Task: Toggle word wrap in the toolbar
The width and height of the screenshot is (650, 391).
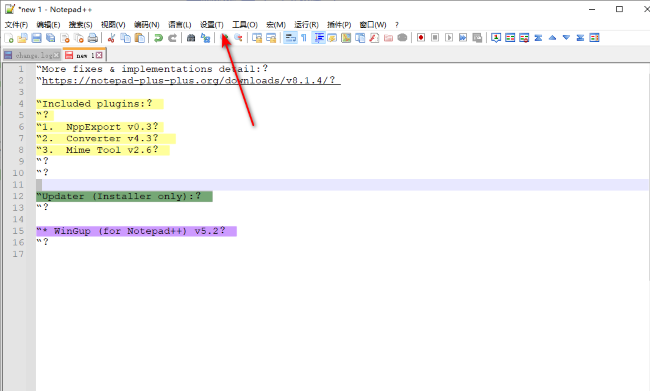Action: (290, 38)
